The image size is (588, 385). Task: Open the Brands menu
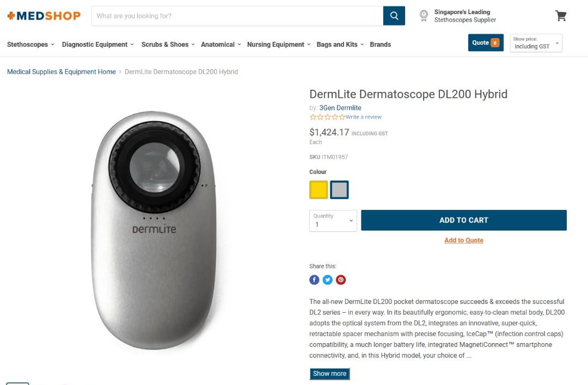point(380,45)
